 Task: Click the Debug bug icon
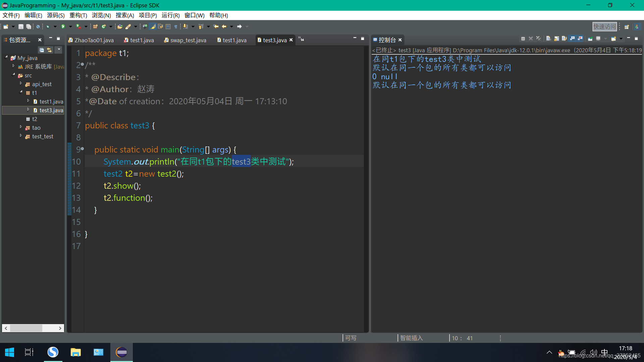coord(48,26)
